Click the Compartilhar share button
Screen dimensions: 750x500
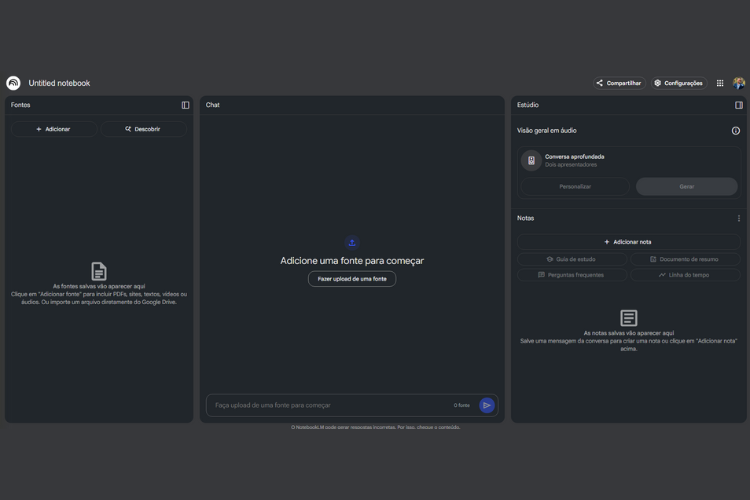619,83
